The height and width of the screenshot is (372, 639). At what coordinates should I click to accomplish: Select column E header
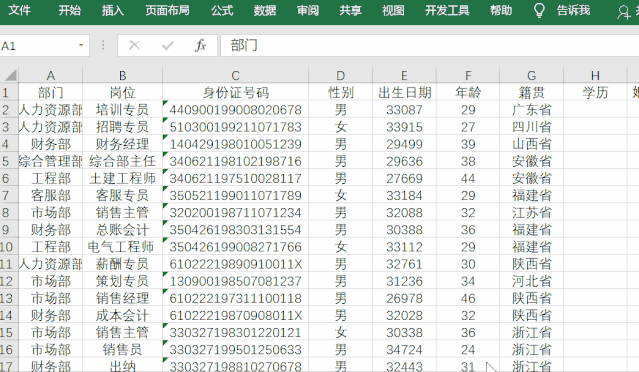click(404, 75)
